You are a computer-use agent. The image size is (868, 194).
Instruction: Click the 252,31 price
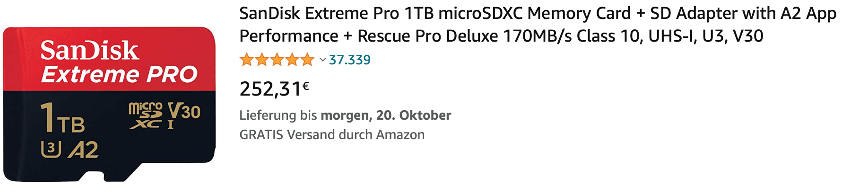[x=270, y=89]
